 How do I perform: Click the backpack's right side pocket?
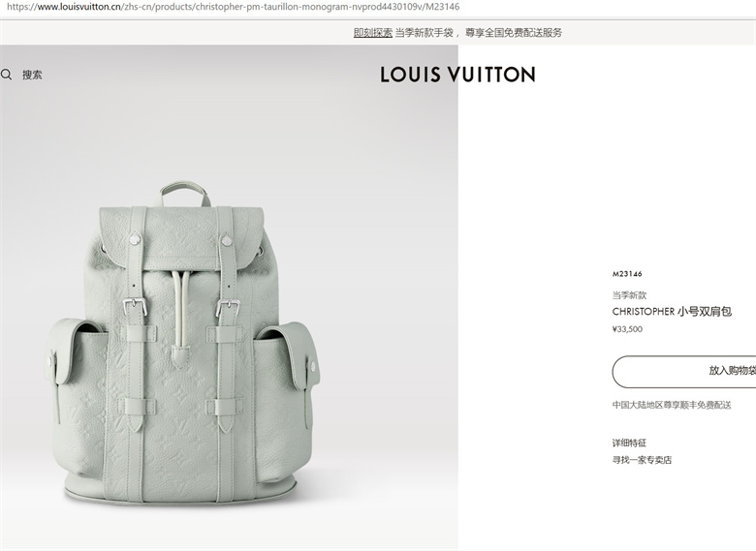point(284,385)
